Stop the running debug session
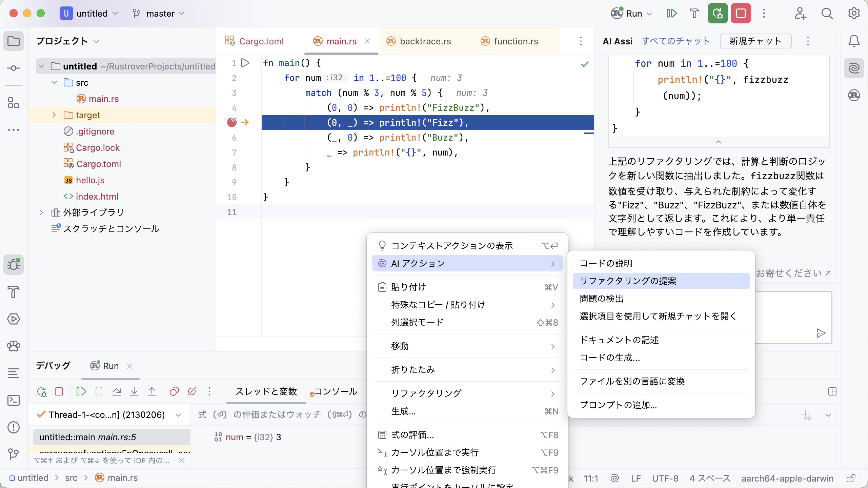This screenshot has width=868, height=488. pos(741,14)
